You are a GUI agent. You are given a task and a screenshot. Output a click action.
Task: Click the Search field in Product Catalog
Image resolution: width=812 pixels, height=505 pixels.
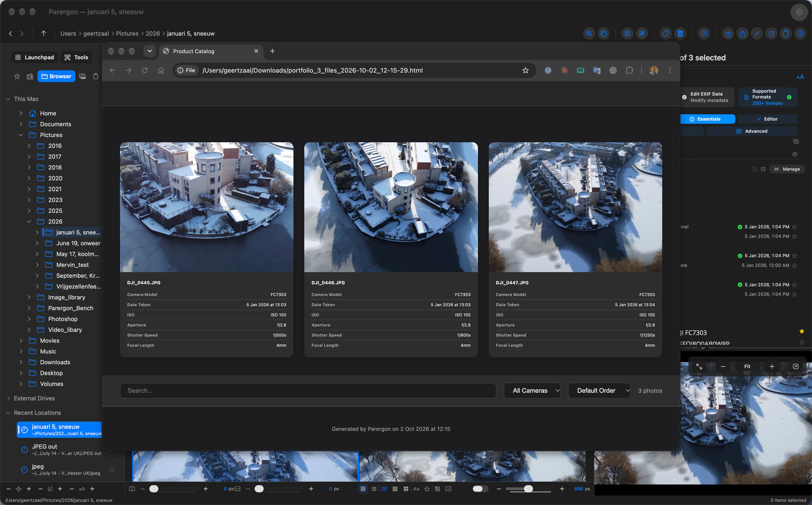coord(308,390)
